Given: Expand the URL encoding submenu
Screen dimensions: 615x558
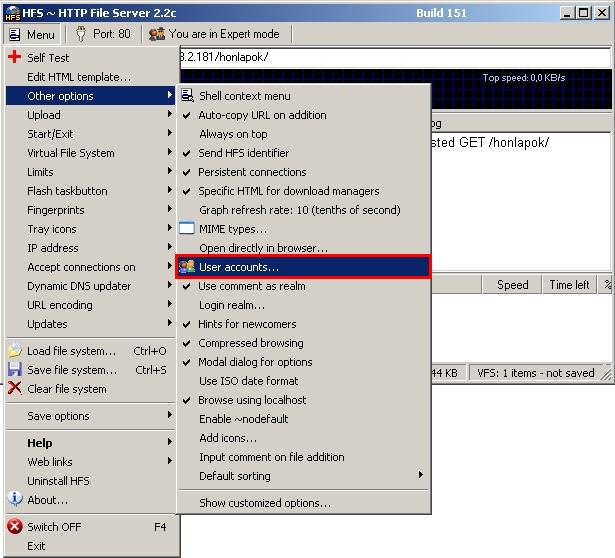Looking at the screenshot, I should (x=90, y=305).
